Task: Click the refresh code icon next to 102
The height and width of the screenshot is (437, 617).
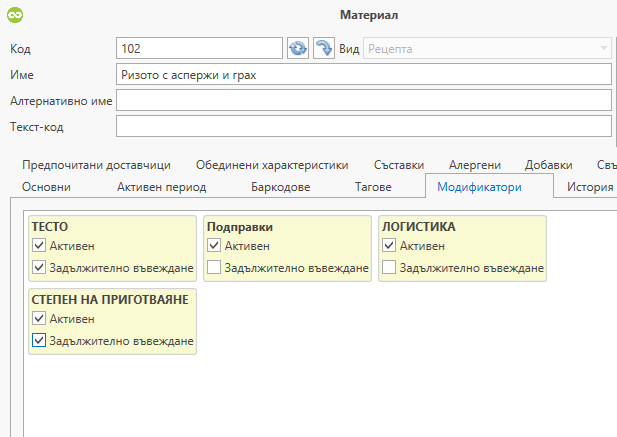Action: (x=297, y=48)
